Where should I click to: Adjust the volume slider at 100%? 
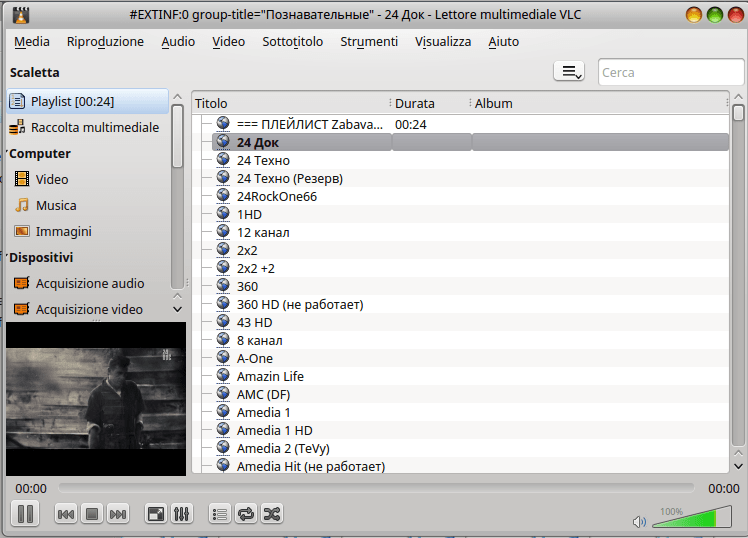(x=692, y=517)
